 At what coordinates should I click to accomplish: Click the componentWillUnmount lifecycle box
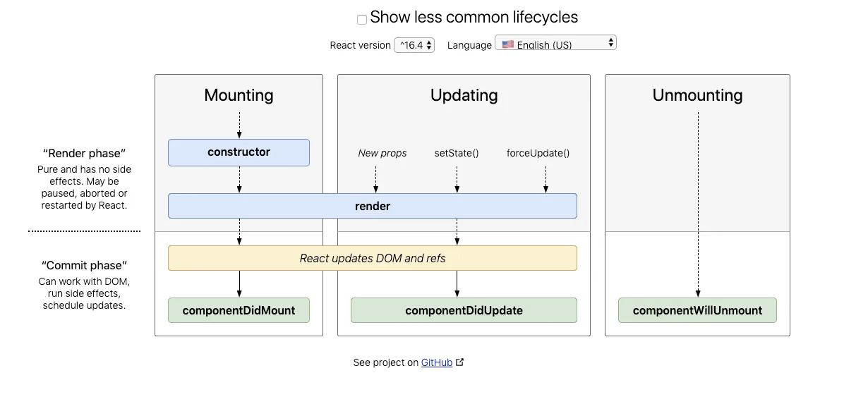click(x=697, y=310)
